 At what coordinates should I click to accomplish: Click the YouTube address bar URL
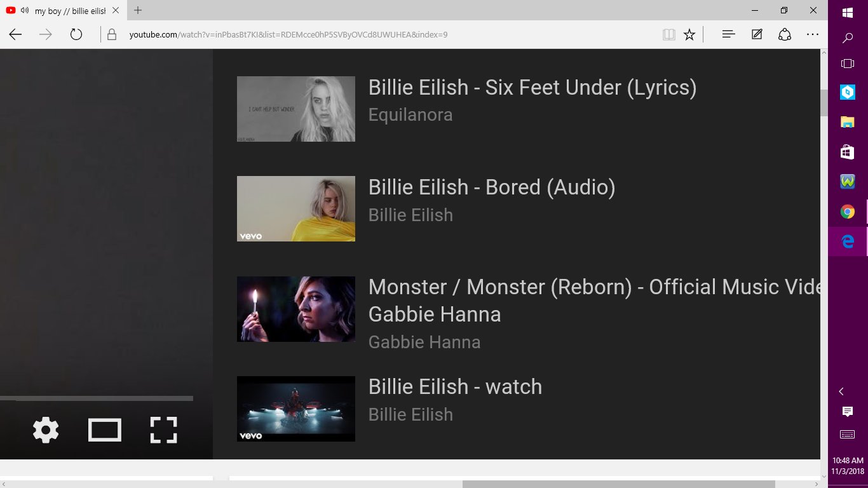click(x=288, y=34)
